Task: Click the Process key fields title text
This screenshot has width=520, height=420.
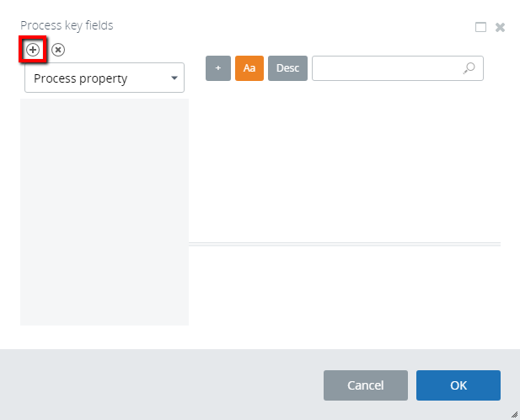Action: [x=67, y=25]
